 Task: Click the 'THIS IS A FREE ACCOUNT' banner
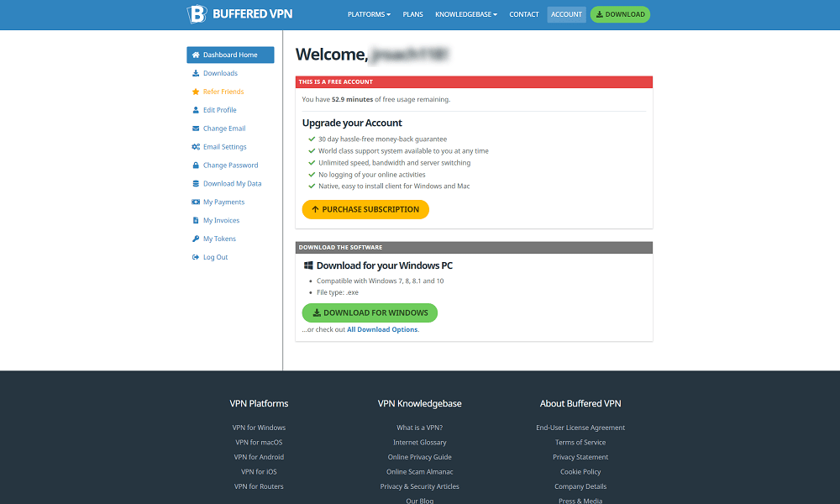pos(474,82)
